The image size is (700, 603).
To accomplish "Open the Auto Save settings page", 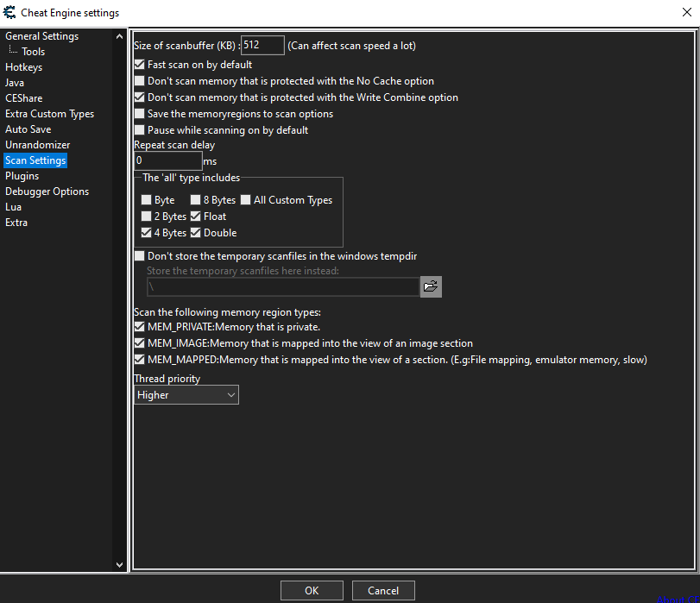I will coord(28,129).
